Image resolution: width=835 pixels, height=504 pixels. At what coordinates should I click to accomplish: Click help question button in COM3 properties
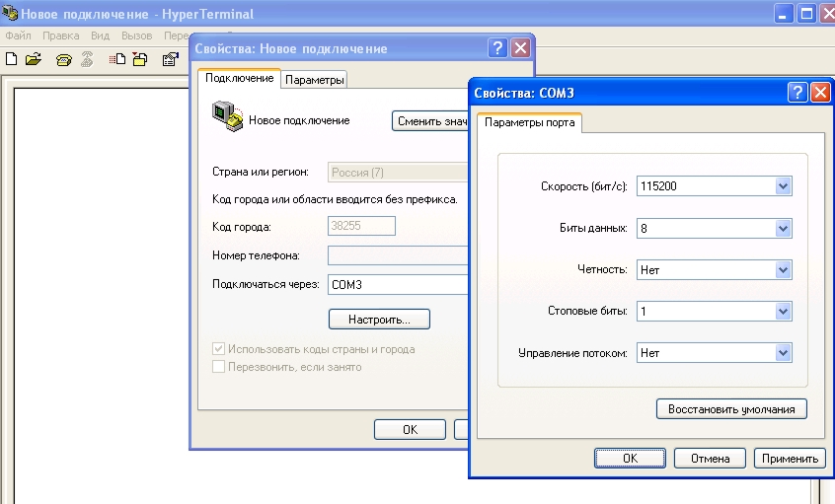[x=797, y=93]
